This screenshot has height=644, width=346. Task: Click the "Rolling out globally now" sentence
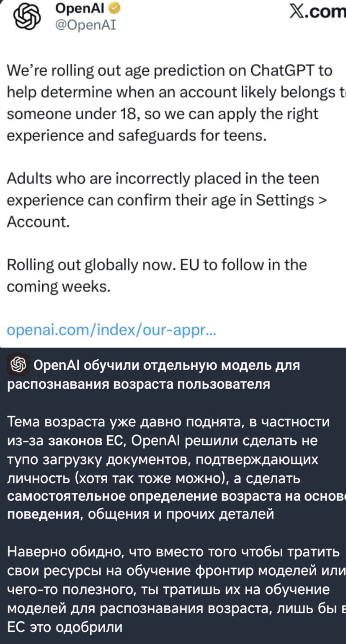92,265
